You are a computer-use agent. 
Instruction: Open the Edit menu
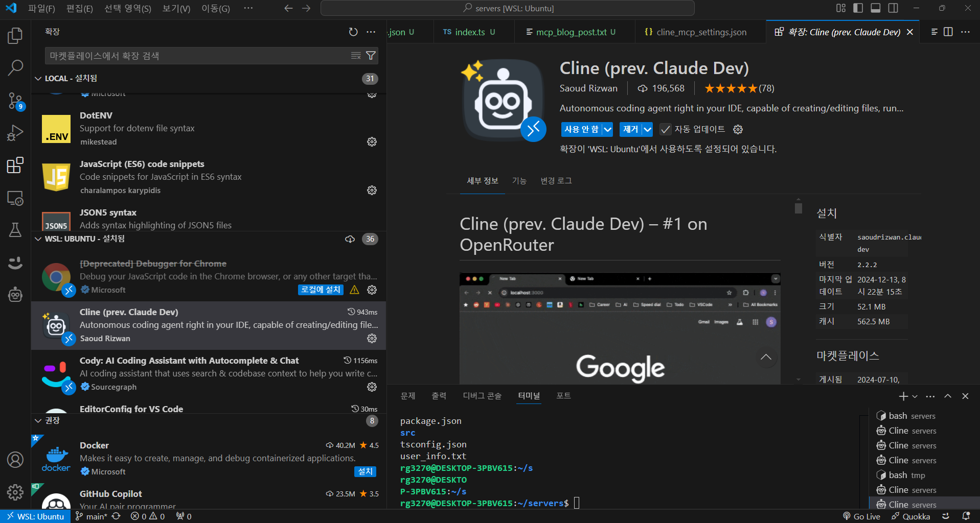[x=80, y=8]
